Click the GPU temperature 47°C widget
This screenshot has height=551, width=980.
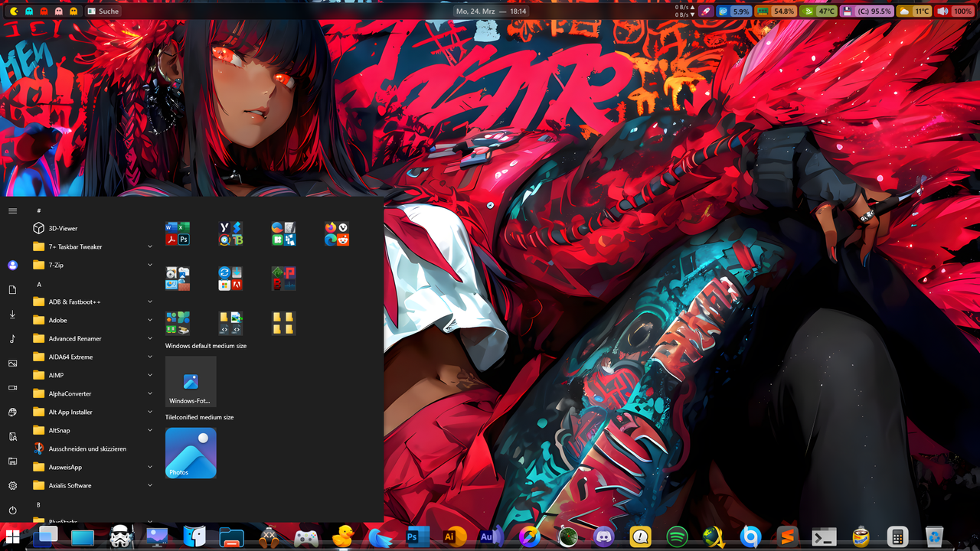818,11
